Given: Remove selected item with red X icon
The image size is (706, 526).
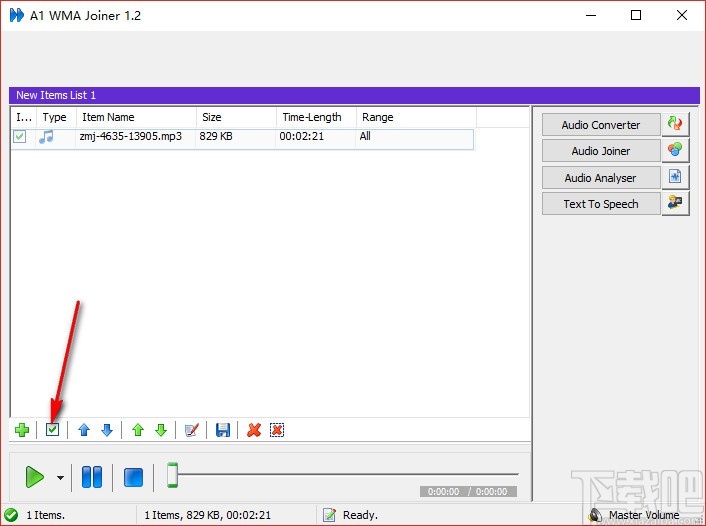Looking at the screenshot, I should (x=254, y=430).
